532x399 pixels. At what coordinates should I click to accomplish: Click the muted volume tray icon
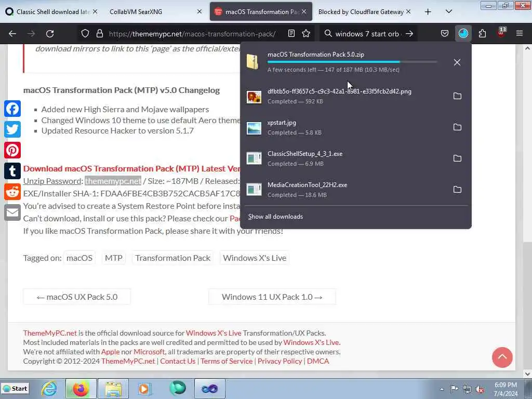tap(480, 389)
